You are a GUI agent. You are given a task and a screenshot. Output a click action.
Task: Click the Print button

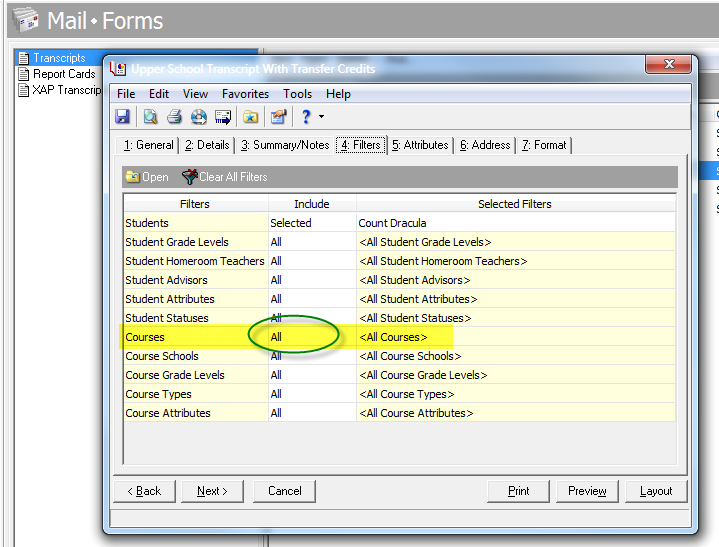pyautogui.click(x=518, y=491)
